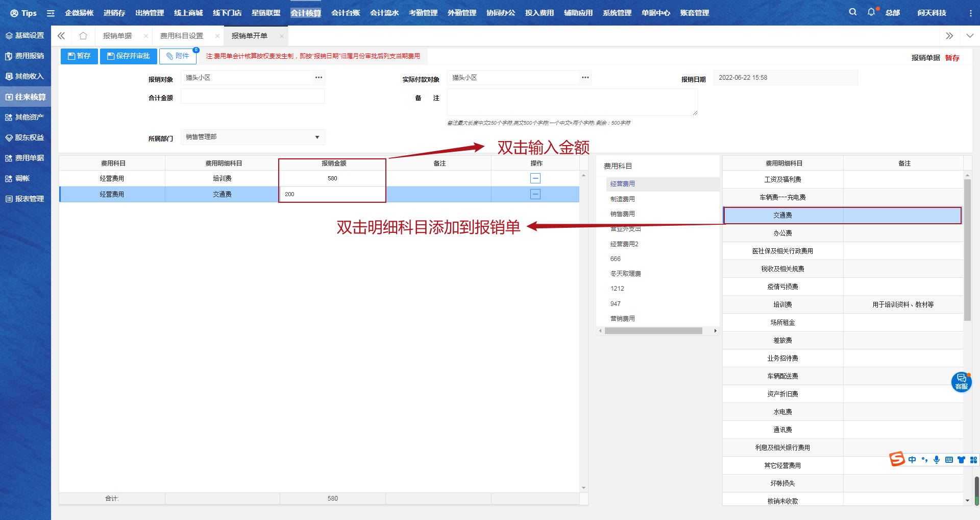
Task: View notifications via the bell icon
Action: (x=871, y=12)
